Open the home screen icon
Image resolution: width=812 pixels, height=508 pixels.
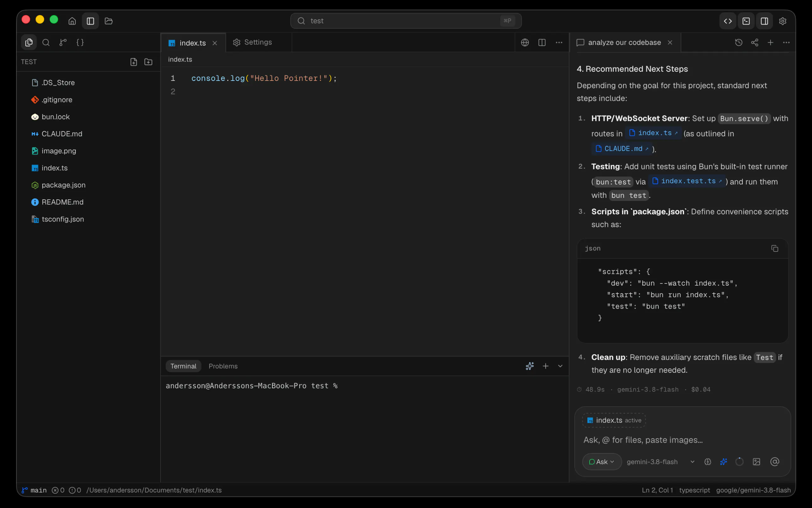coord(72,21)
